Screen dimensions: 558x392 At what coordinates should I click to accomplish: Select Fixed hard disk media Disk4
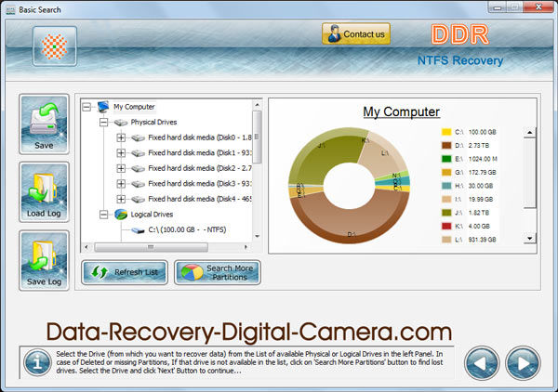point(200,199)
